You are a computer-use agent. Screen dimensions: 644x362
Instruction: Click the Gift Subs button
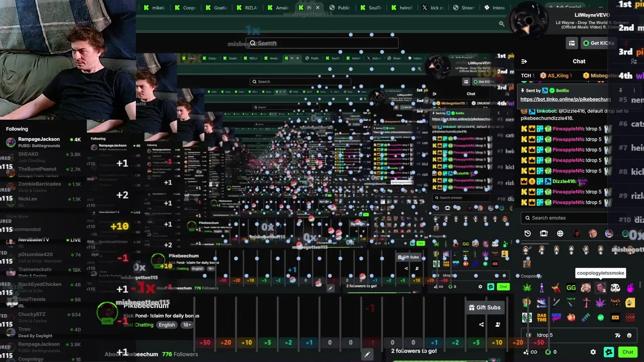(x=485, y=307)
